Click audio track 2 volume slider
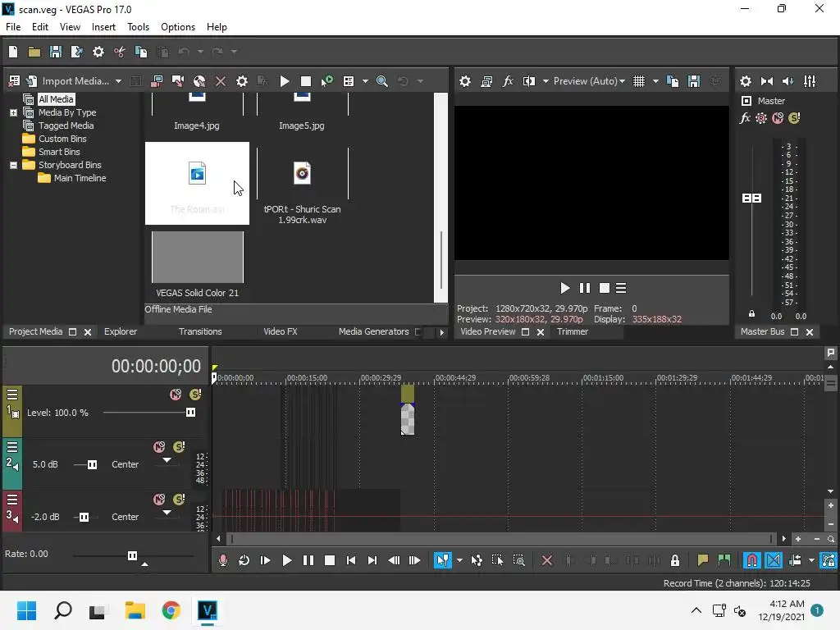The width and height of the screenshot is (840, 630). pyautogui.click(x=92, y=464)
